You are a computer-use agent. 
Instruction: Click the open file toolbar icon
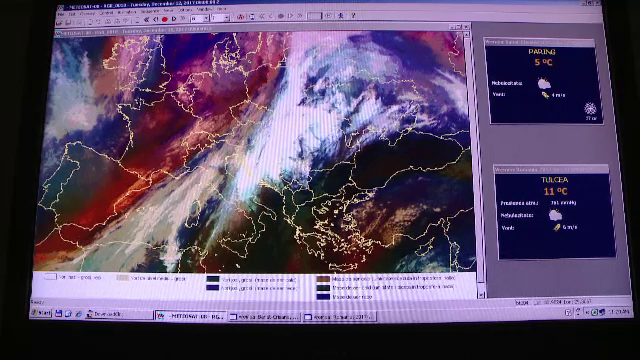point(59,23)
